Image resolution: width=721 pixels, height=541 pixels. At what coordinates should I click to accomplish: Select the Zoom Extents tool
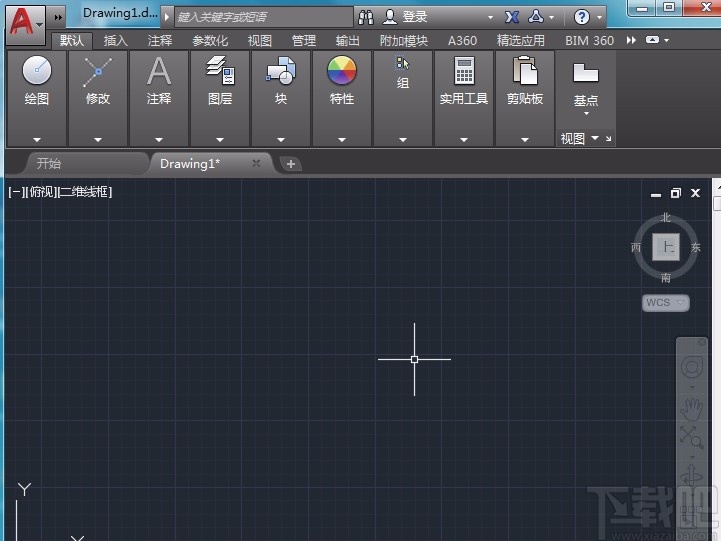pyautogui.click(x=692, y=437)
